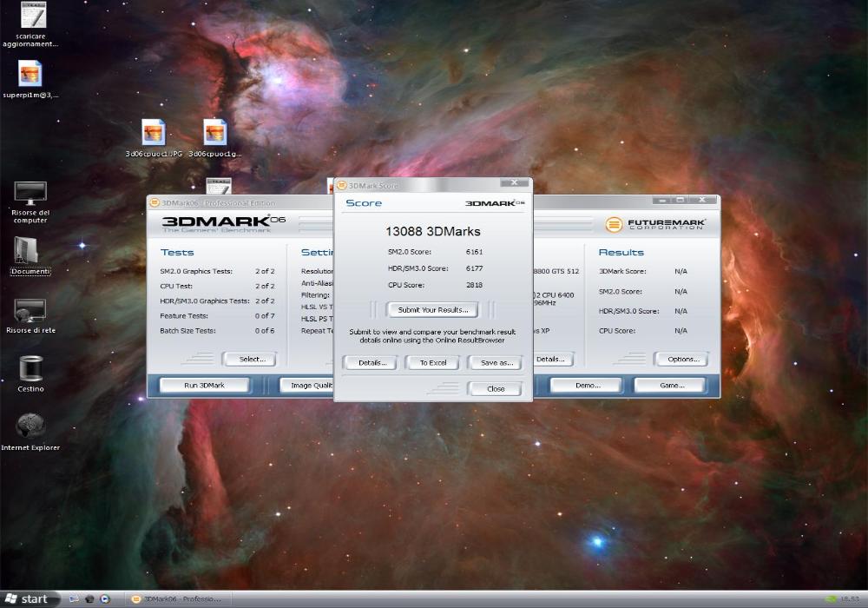The height and width of the screenshot is (608, 868).
Task: Click the 3DMark06 main window title icon
Action: coord(155,202)
